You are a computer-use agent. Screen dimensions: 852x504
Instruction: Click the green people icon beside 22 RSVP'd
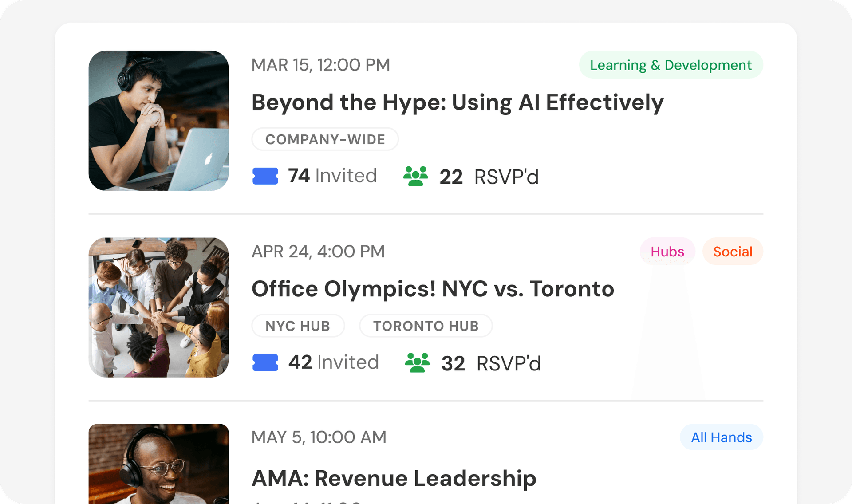[416, 176]
